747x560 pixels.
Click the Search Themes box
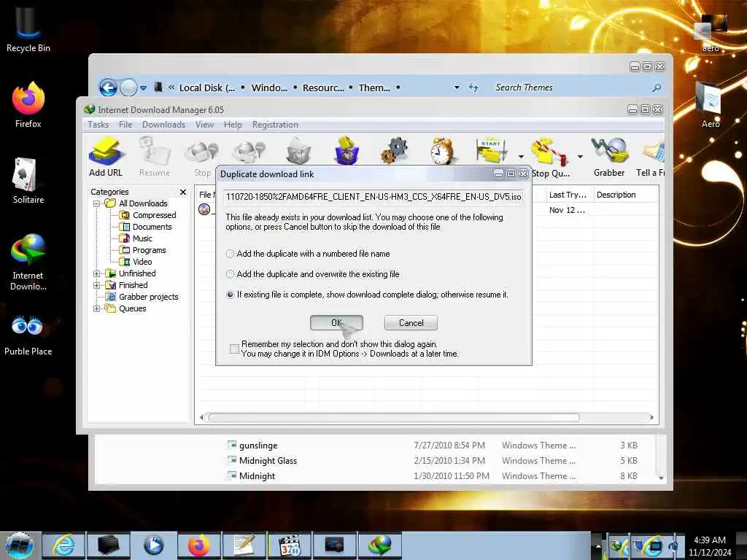click(569, 87)
